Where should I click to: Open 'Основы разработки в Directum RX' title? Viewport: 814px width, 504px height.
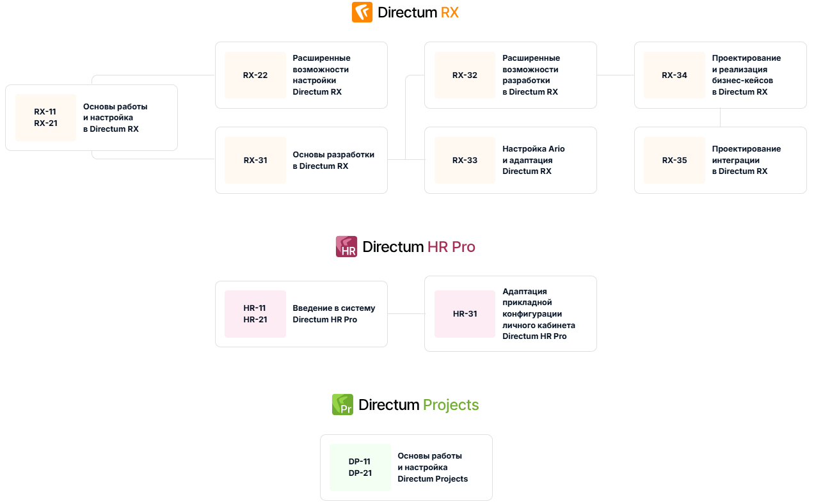click(x=333, y=161)
